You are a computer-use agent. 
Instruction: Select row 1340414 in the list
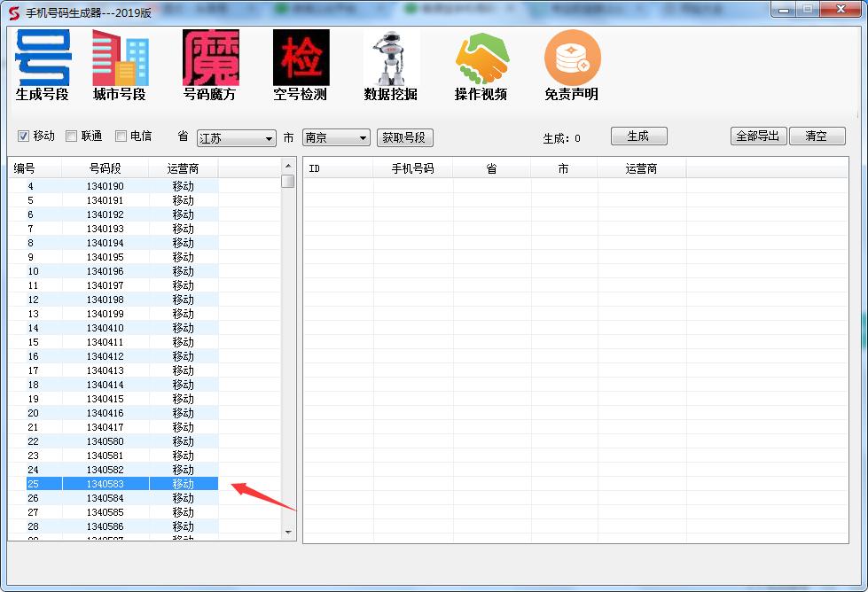113,386
